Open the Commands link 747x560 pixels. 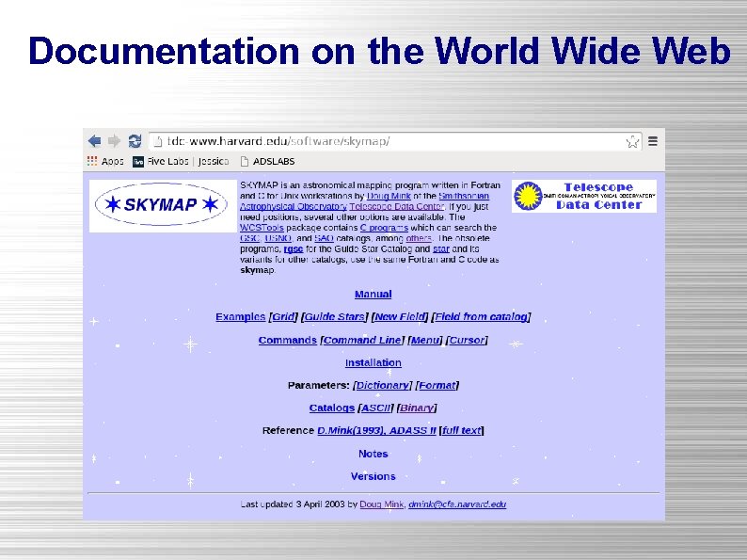287,341
